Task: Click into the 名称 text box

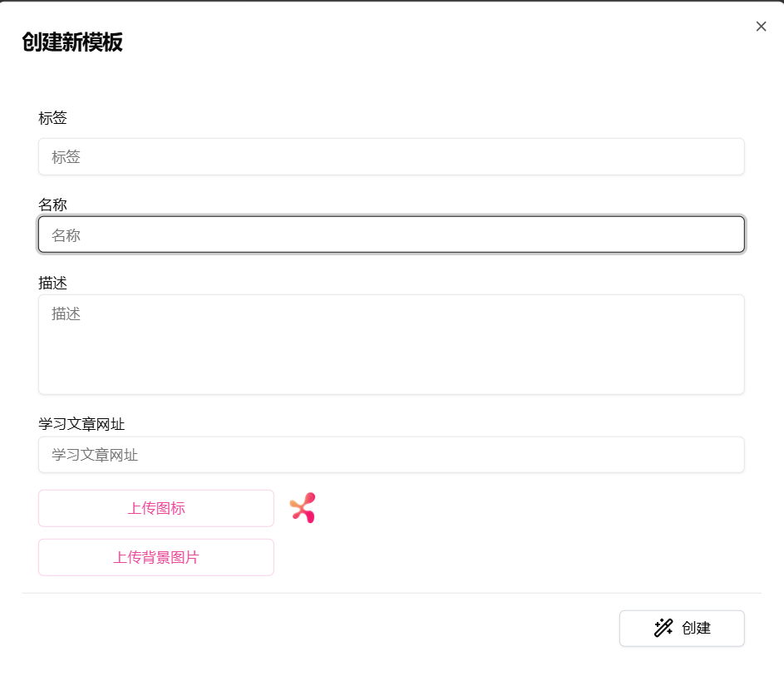Action: (391, 234)
